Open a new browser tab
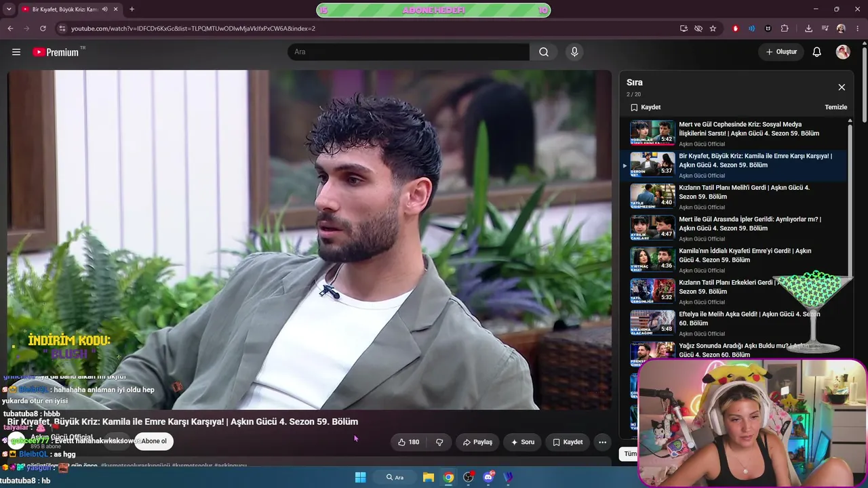Viewport: 868px width, 488px height. 132,9
